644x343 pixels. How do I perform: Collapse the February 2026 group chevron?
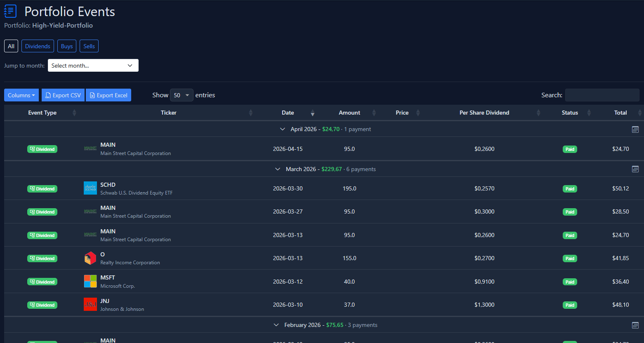pyautogui.click(x=276, y=325)
